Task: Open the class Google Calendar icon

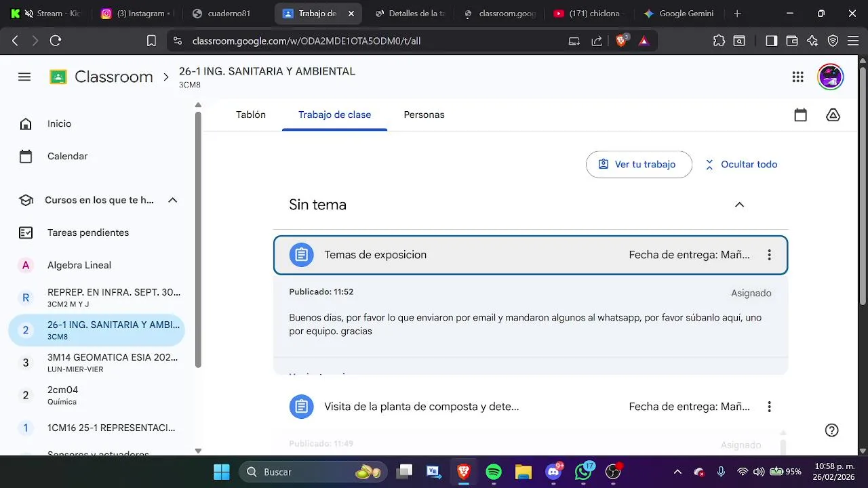Action: click(x=801, y=115)
